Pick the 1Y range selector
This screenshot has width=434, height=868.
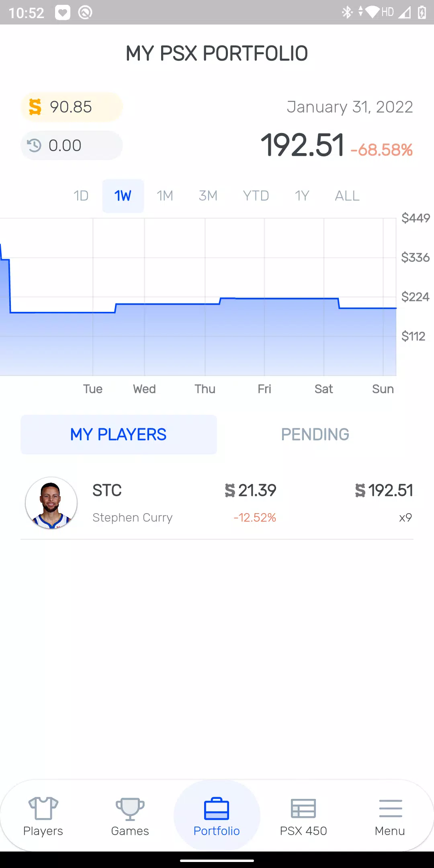302,196
